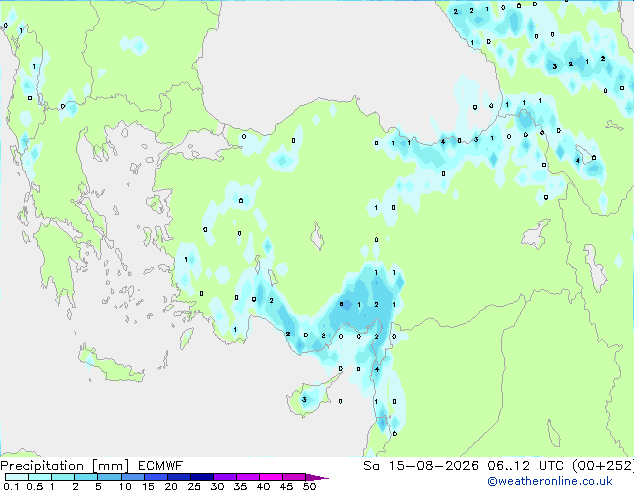The width and height of the screenshot is (634, 490).
Task: Click the Peloponnese peninsula of Greece
Action: [x=57, y=265]
